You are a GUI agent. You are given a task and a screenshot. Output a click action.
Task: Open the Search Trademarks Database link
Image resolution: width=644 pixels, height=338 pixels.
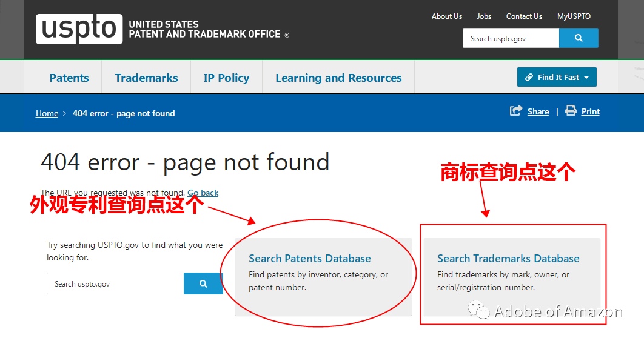508,259
